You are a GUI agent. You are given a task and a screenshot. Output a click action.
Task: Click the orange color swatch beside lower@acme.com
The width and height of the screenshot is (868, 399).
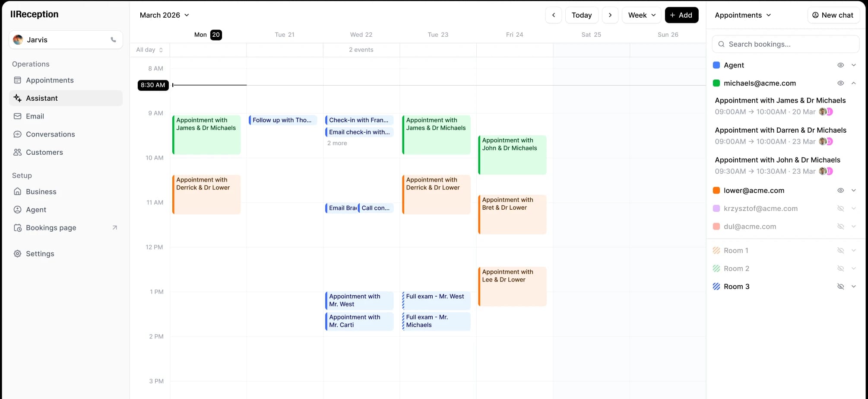716,190
